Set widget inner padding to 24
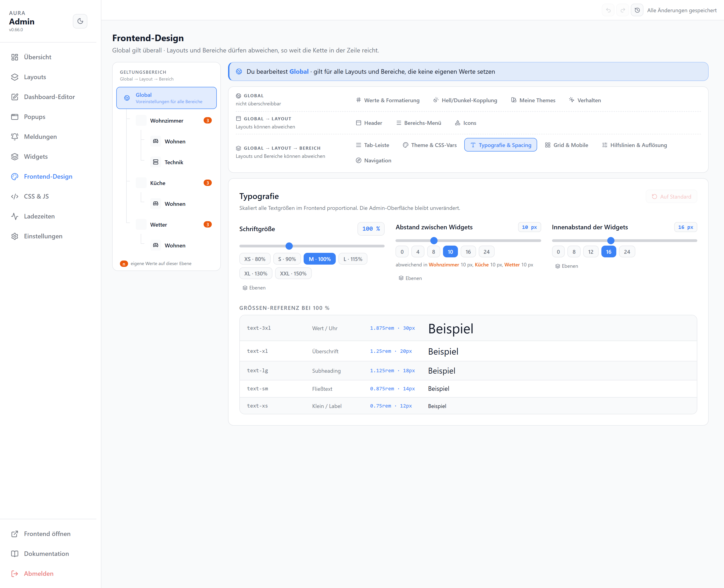This screenshot has width=724, height=588. 627,252
